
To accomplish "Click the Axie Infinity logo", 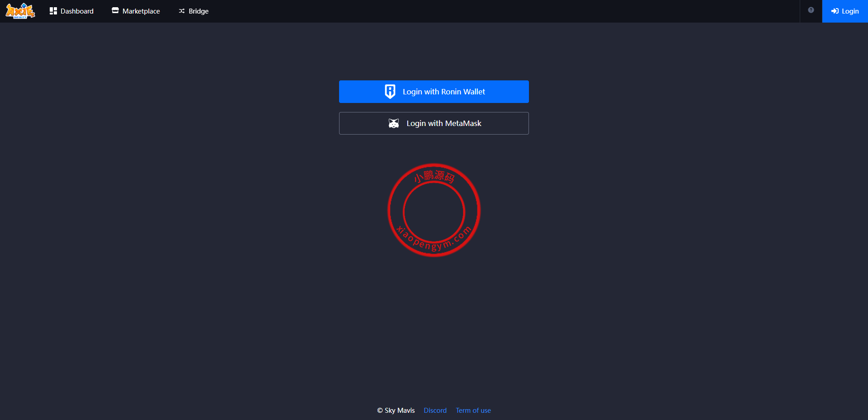I will point(20,11).
